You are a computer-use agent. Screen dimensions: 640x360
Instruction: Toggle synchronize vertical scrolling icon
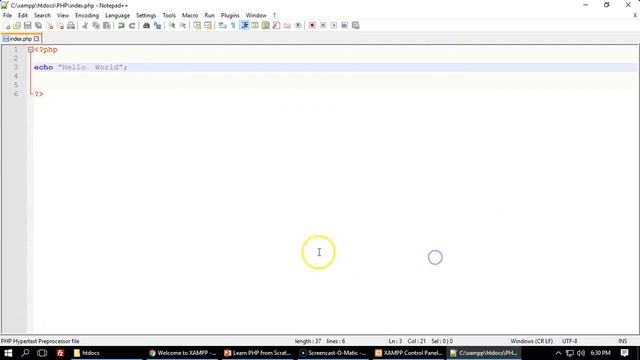[197, 25]
